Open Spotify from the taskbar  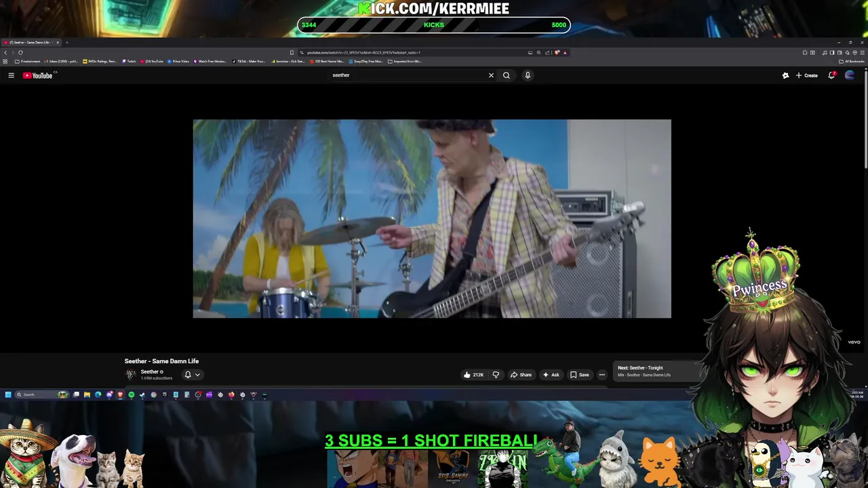(x=132, y=394)
